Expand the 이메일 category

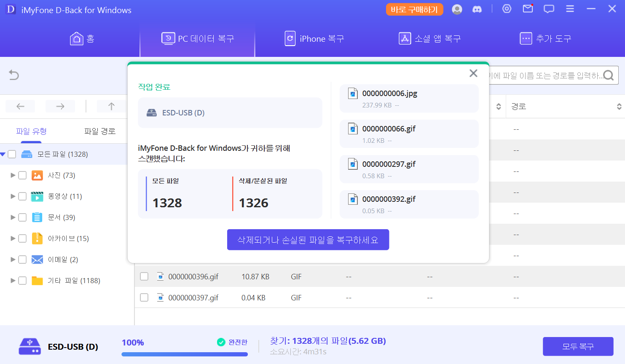[13, 260]
